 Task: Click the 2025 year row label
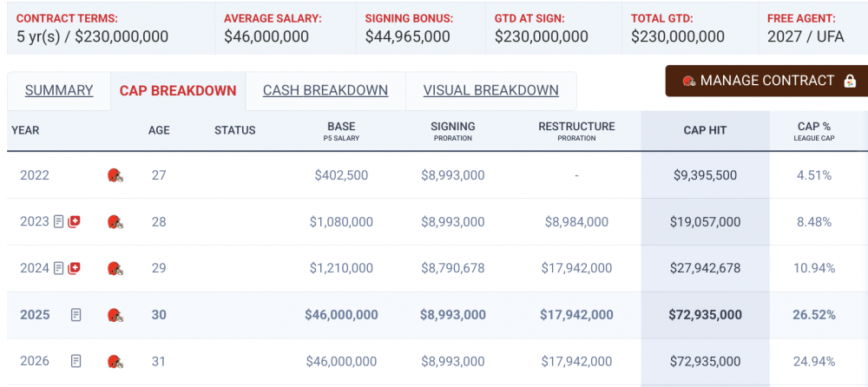[x=35, y=315]
